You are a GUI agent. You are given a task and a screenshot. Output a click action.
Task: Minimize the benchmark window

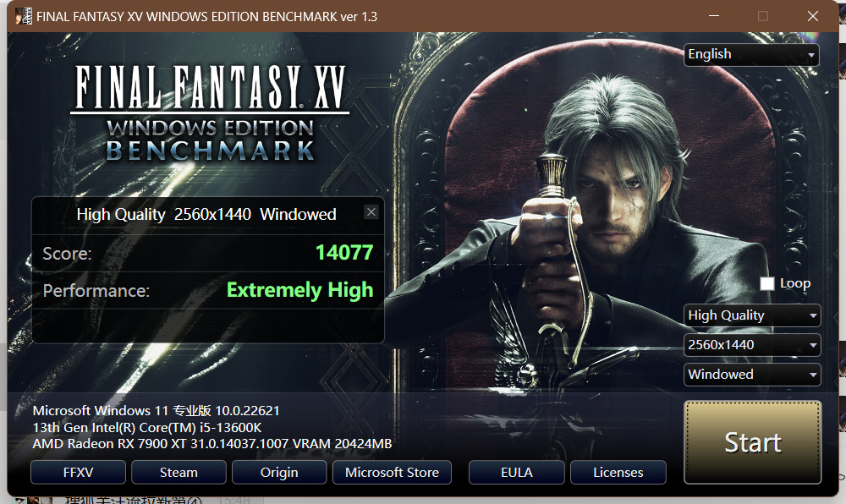pyautogui.click(x=714, y=16)
